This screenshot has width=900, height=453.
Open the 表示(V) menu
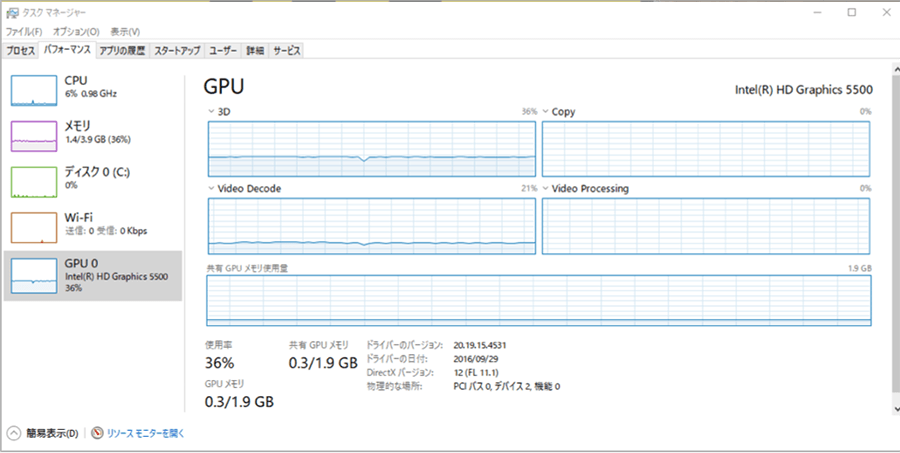click(x=125, y=32)
